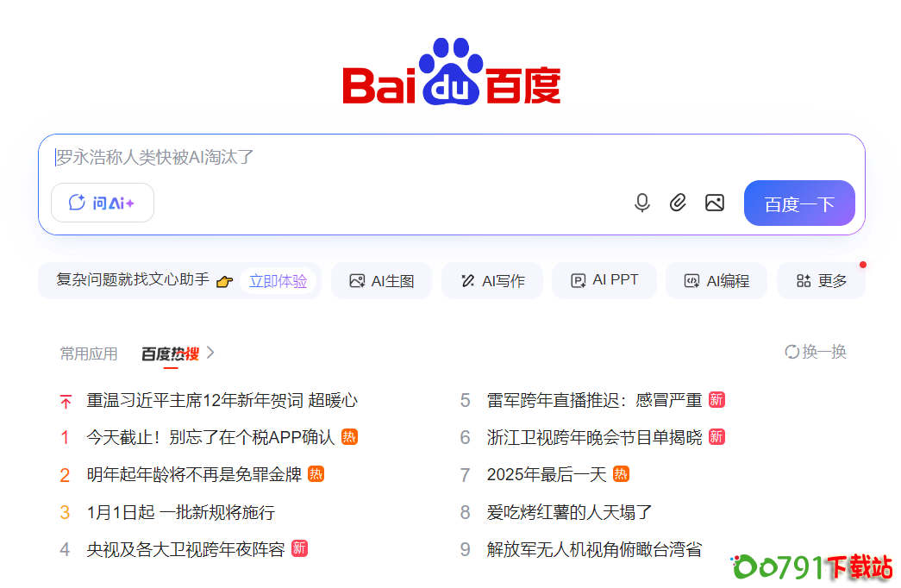The height and width of the screenshot is (588, 901).
Task: Expand the 更多 tools menu
Action: point(821,280)
